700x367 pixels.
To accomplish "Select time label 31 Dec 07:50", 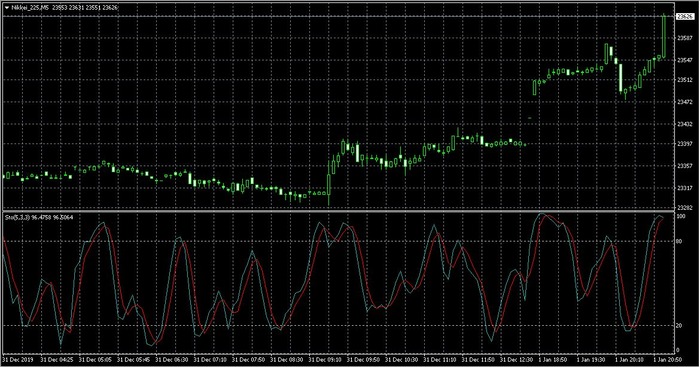I will [249, 359].
